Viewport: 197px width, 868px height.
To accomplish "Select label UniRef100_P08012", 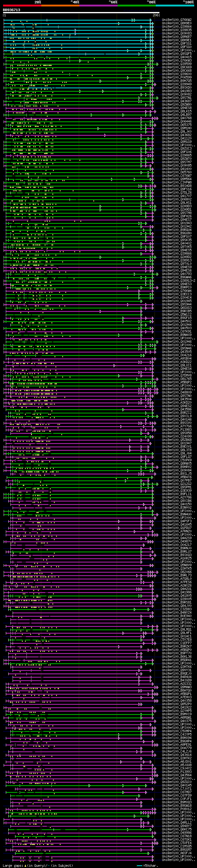I will point(177,809).
